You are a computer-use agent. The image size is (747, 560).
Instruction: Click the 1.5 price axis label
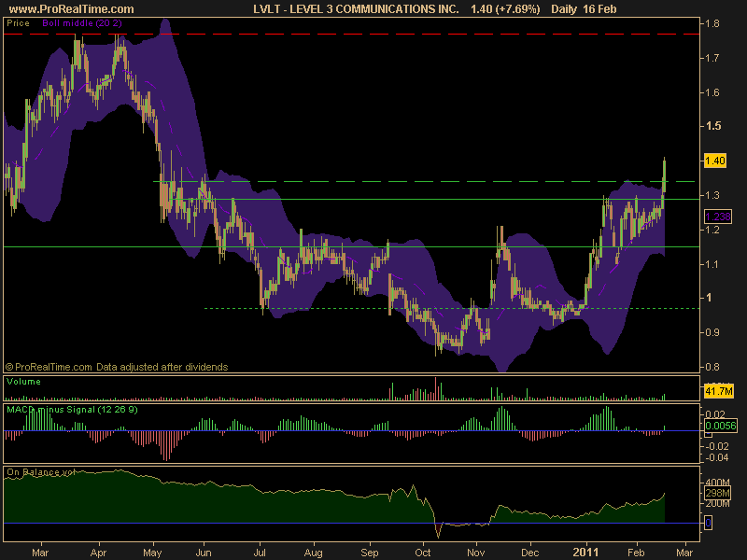(713, 126)
